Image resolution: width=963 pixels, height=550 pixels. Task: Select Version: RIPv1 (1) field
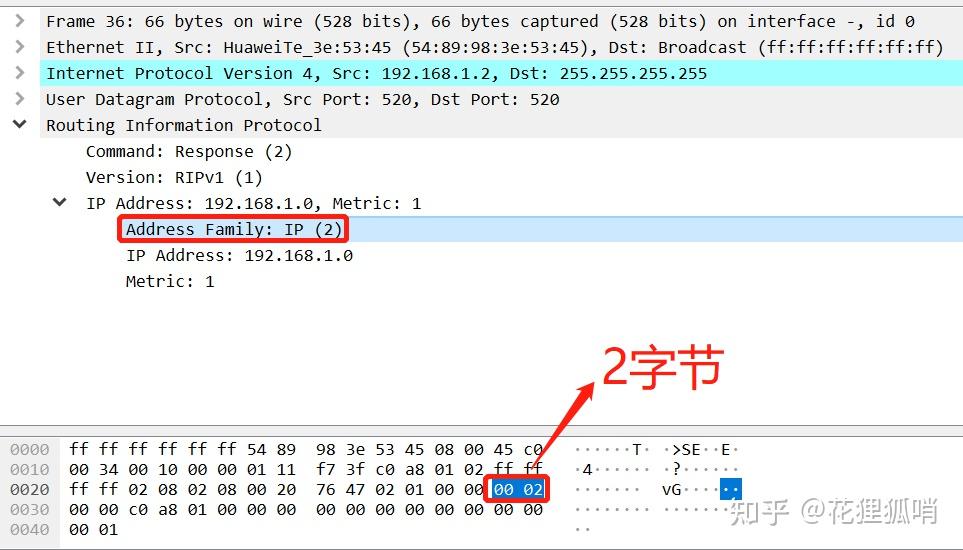pos(174,177)
